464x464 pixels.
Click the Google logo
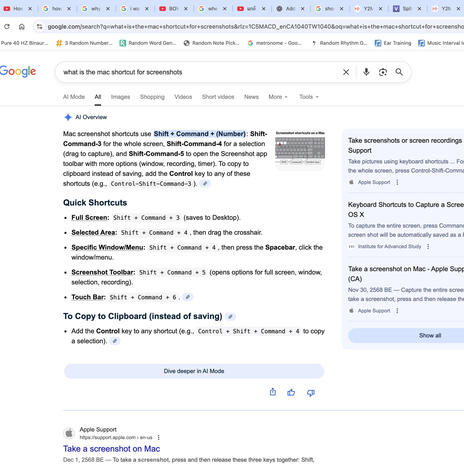click(x=18, y=71)
